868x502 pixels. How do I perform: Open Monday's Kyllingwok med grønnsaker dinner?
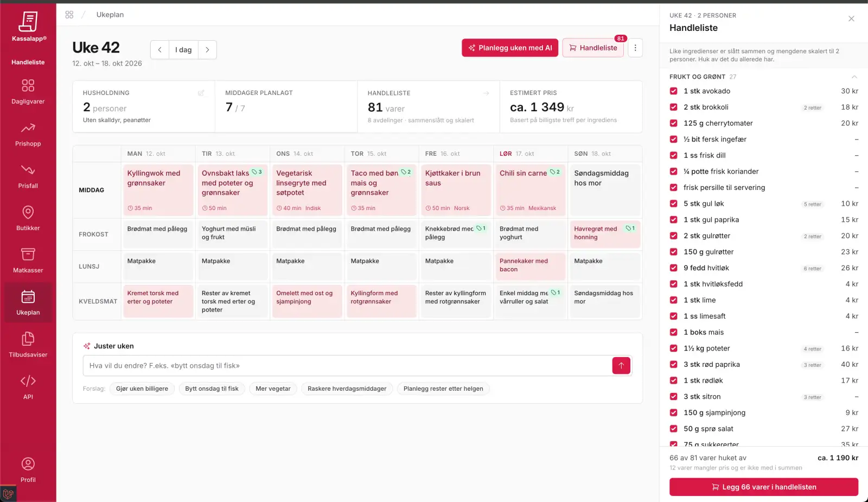point(158,190)
